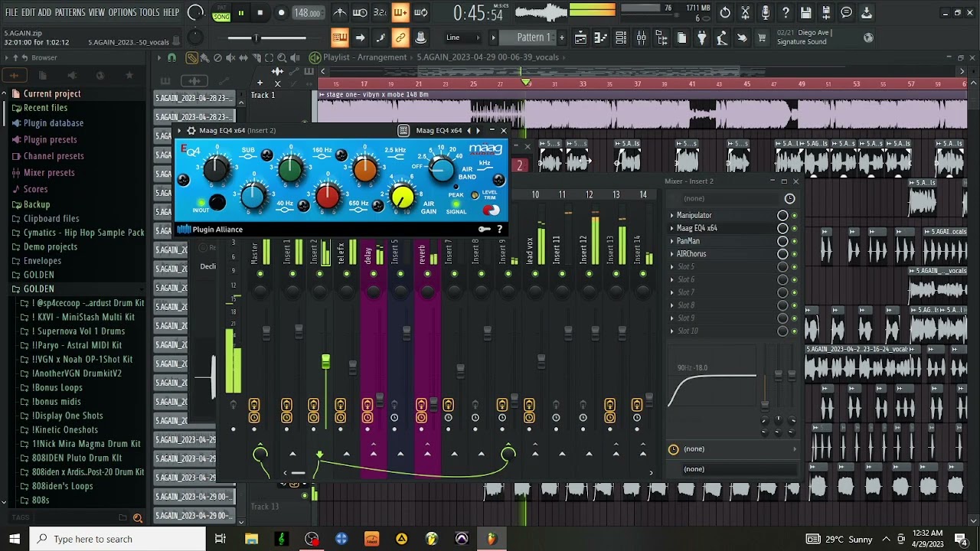Select the mute tool in Playlist toolbar
This screenshot has height=551, width=980.
point(230,57)
